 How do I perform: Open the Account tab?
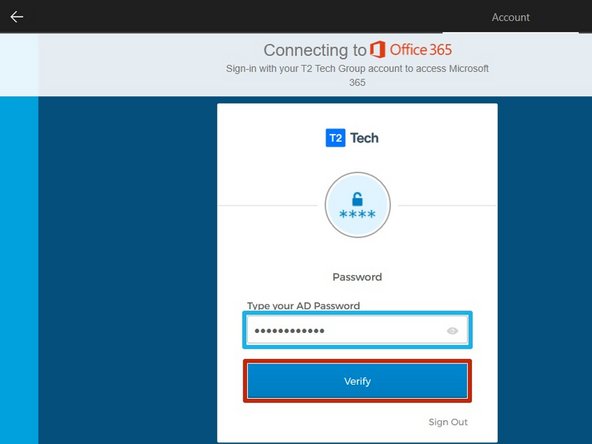tap(510, 17)
